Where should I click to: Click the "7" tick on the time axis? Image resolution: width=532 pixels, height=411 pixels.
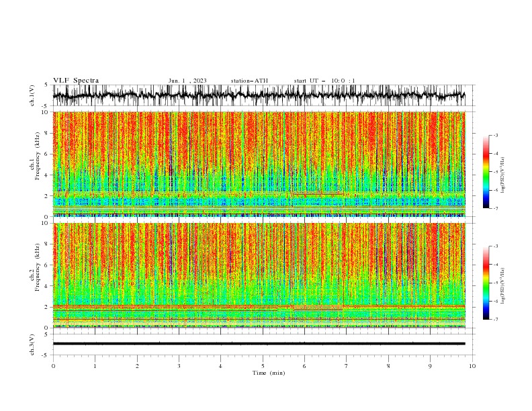347,366
